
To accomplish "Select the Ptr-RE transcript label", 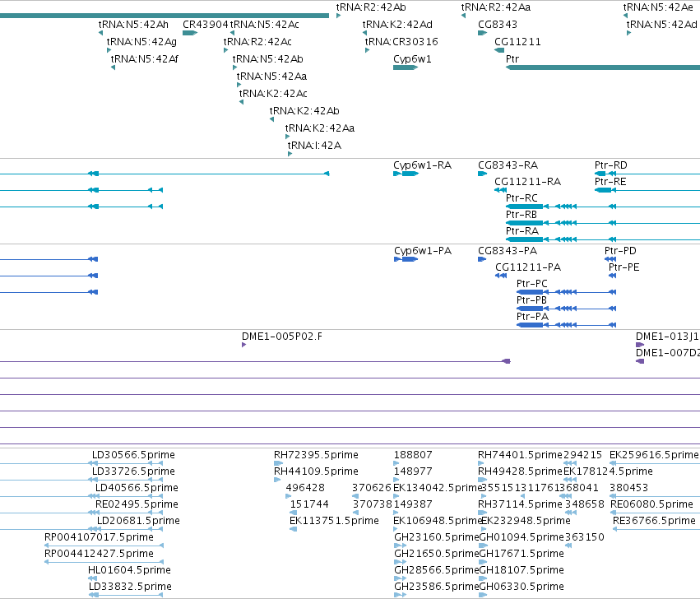I will coord(610,182).
